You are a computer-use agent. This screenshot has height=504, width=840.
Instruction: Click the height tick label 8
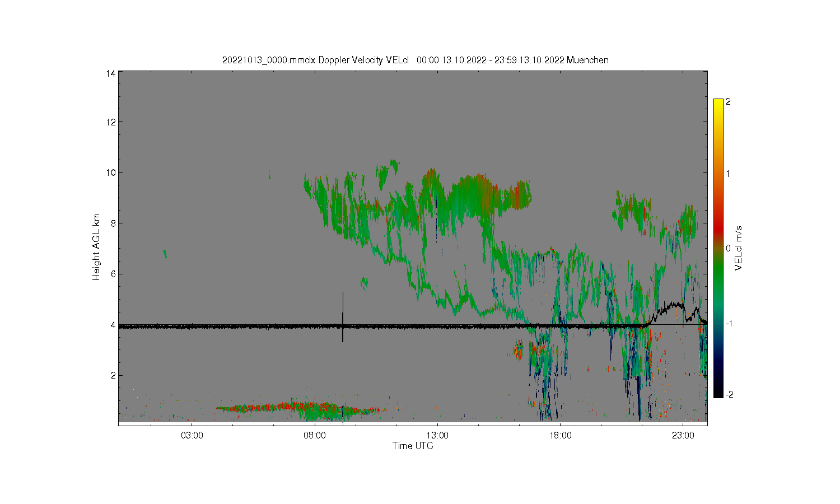tap(113, 223)
